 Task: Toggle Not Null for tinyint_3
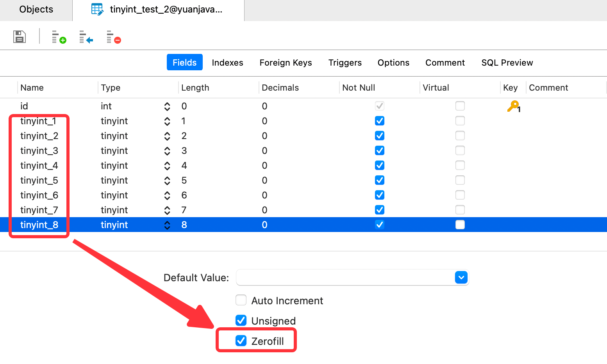click(380, 151)
